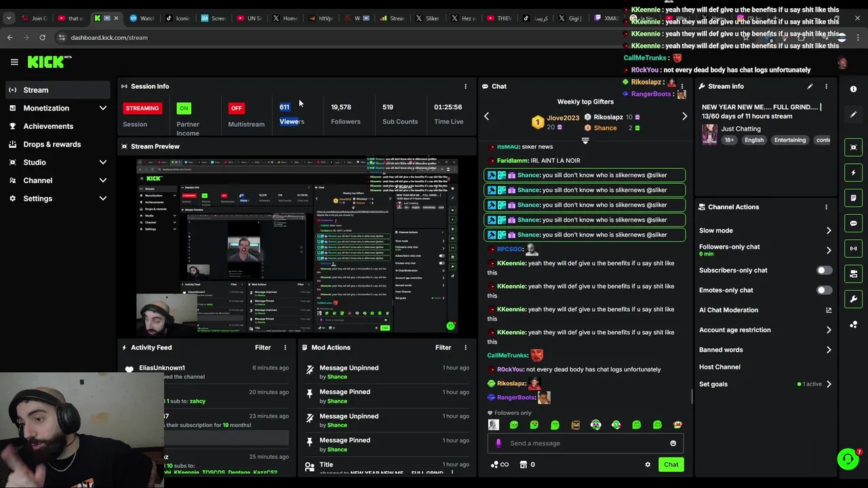Screen dimensions: 868x488
Task: Show next top gifter with right arrow
Action: [x=684, y=117]
